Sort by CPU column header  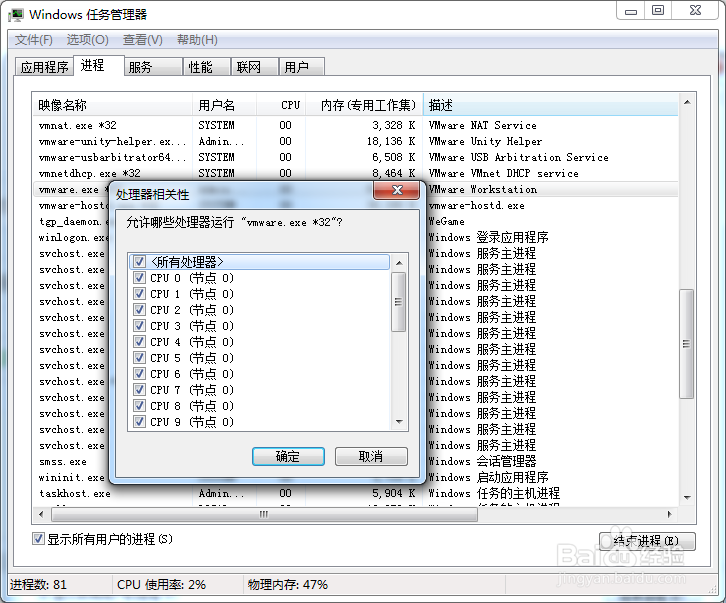[281, 105]
